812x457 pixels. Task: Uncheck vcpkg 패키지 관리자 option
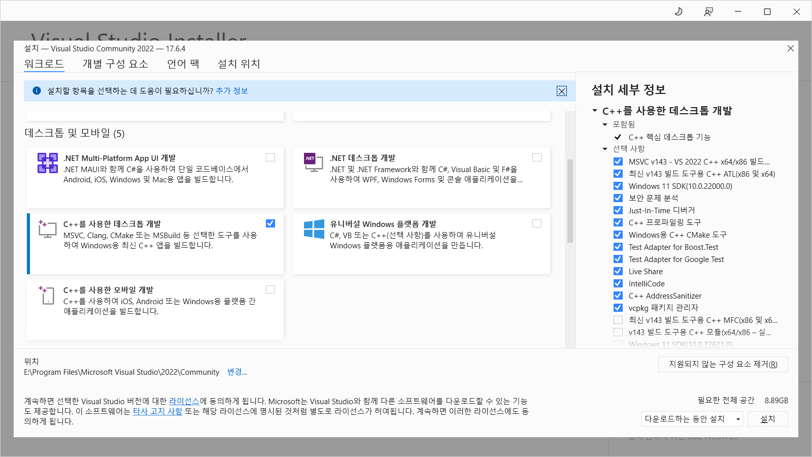pyautogui.click(x=618, y=308)
